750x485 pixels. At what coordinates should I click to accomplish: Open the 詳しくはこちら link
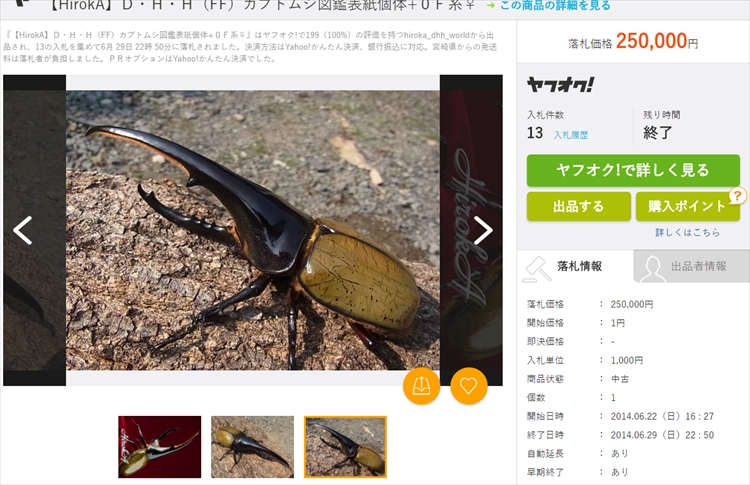[x=687, y=232]
